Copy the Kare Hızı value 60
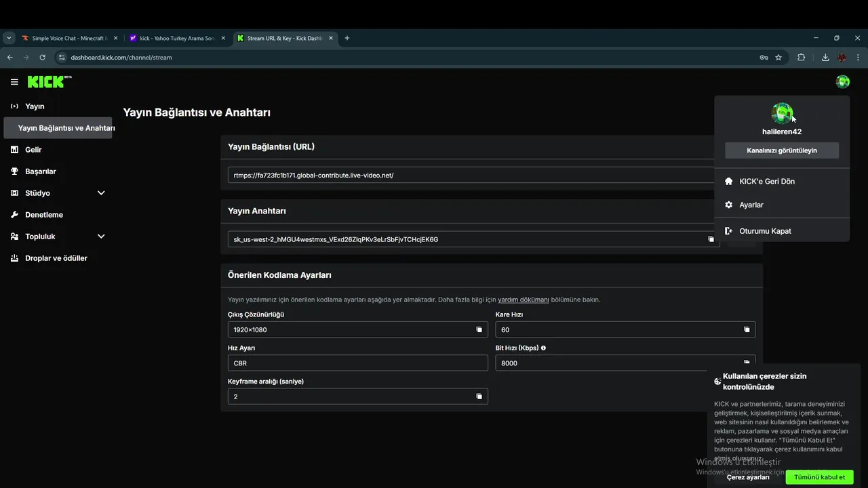This screenshot has width=868, height=488. [x=747, y=329]
